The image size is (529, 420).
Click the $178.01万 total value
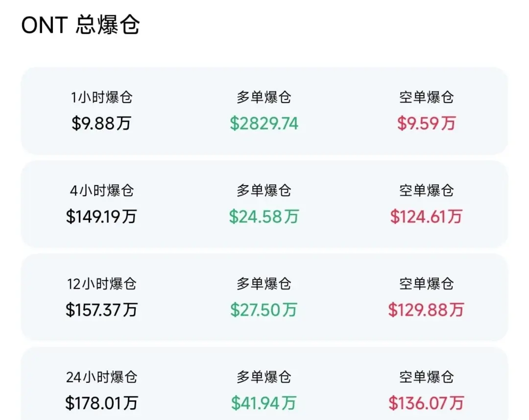click(101, 403)
